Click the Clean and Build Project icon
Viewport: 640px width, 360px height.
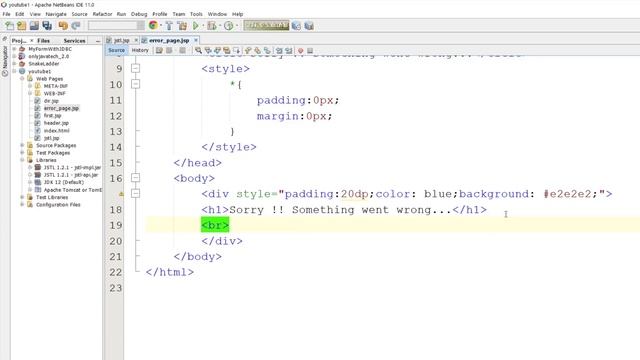click(182, 26)
